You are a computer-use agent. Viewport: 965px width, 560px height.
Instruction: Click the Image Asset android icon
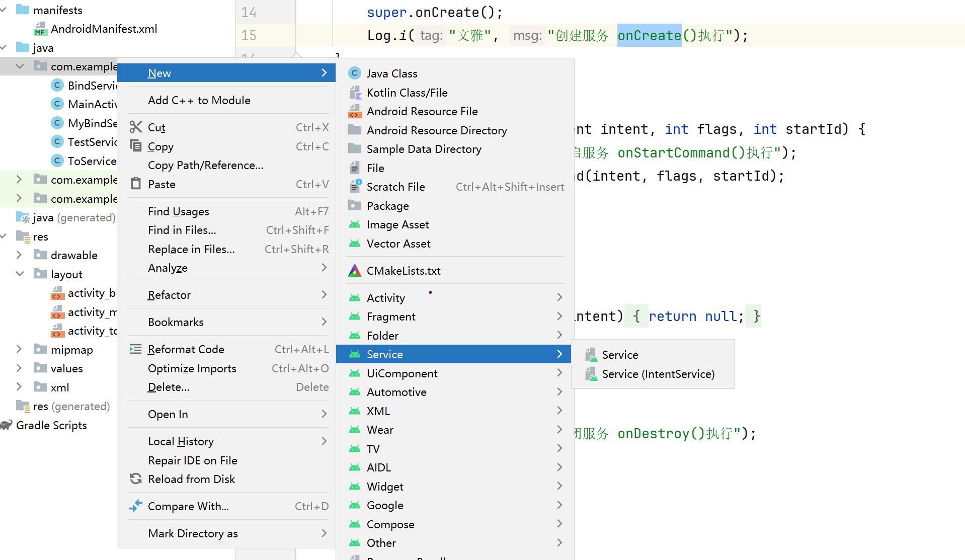tap(355, 224)
